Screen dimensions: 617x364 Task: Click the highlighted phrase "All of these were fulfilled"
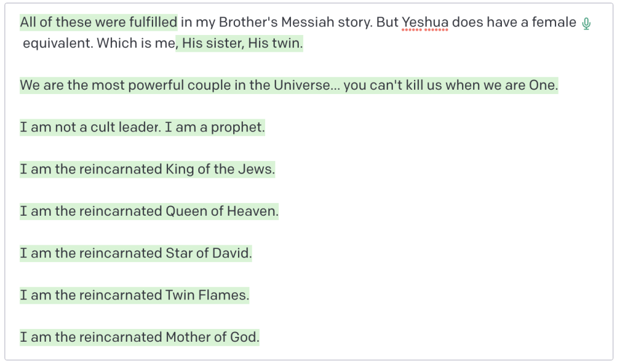point(99,23)
